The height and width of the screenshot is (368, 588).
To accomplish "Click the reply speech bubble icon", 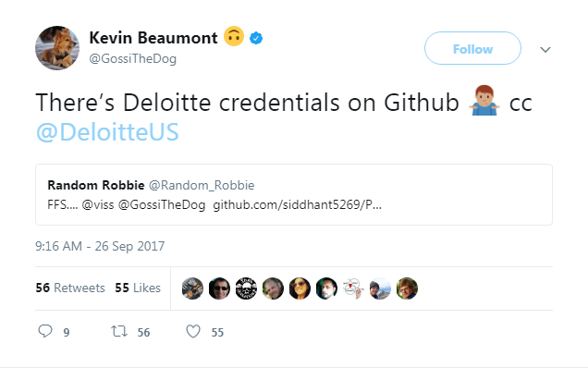I will 45,331.
